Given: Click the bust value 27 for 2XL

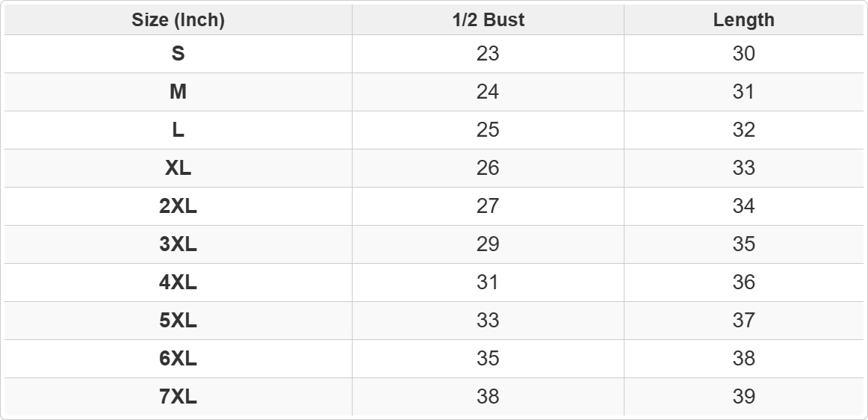Looking at the screenshot, I should tap(489, 206).
